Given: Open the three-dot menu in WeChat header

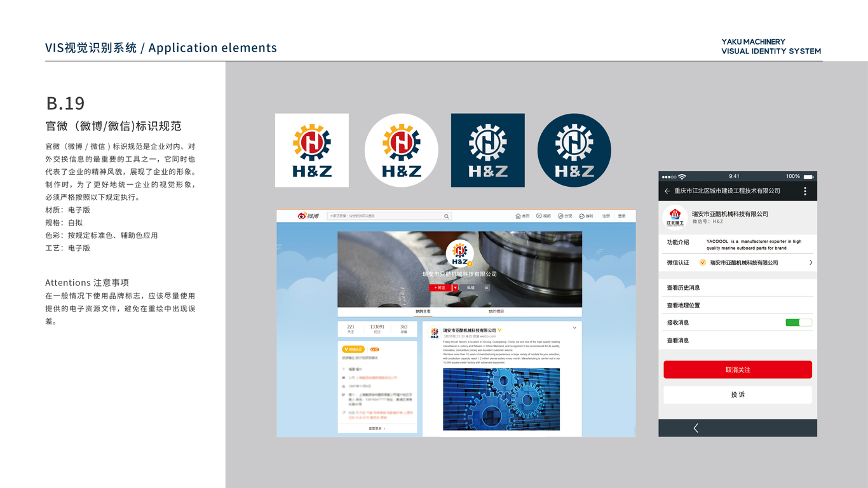Looking at the screenshot, I should [x=805, y=191].
